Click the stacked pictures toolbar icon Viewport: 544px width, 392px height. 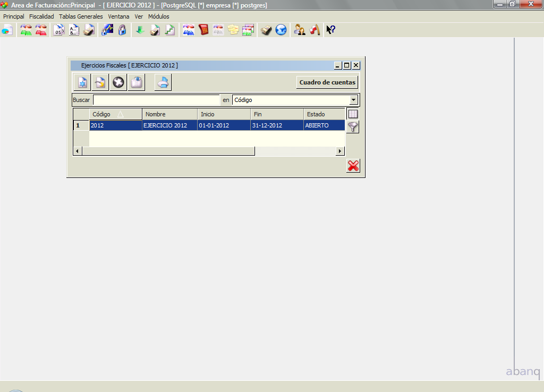tap(248, 30)
